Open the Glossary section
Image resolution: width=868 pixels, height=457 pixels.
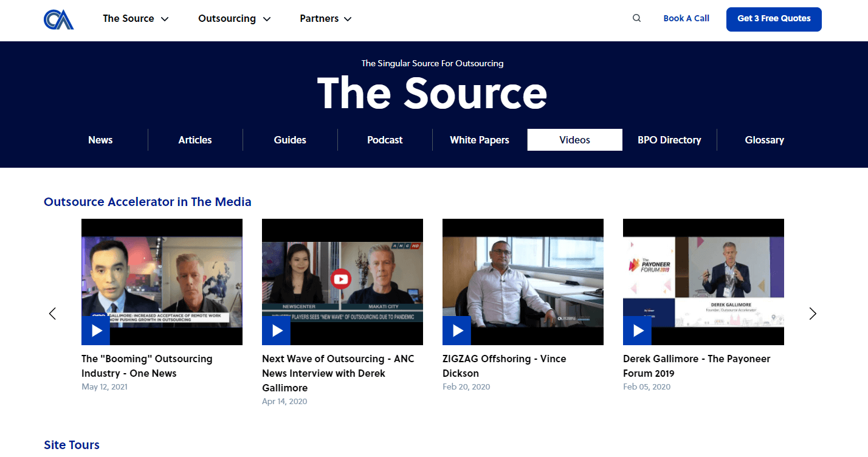(x=764, y=140)
